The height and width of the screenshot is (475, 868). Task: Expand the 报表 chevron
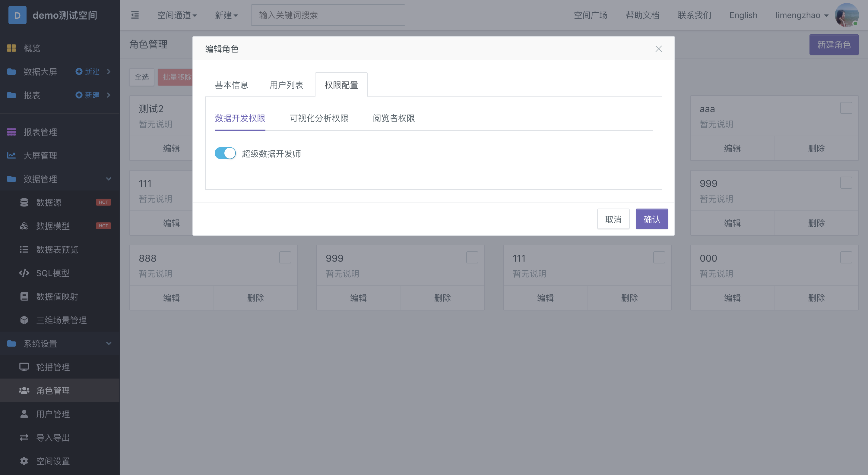(x=109, y=95)
